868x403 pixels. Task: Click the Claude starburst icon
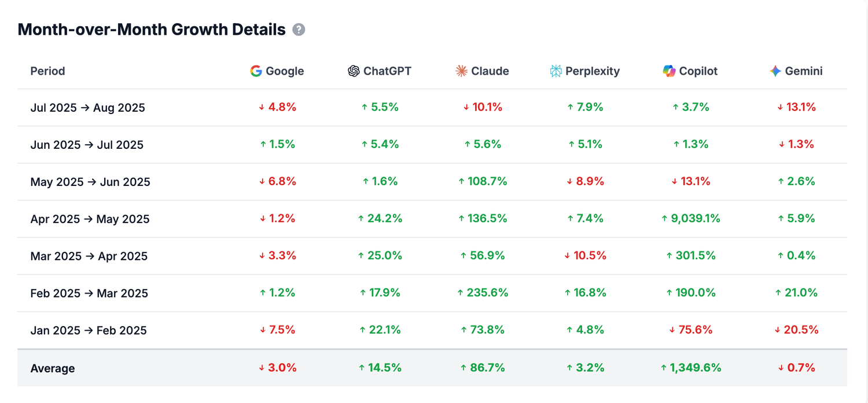461,71
